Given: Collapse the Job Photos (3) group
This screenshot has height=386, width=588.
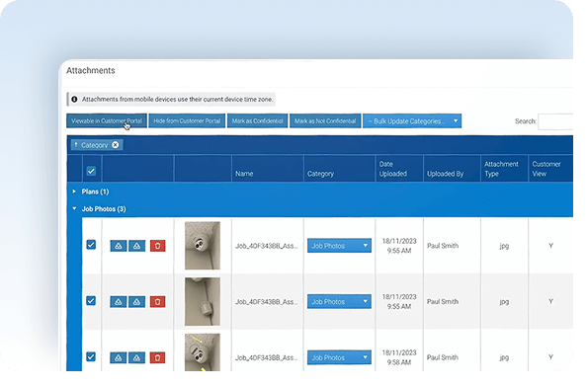Looking at the screenshot, I should [x=74, y=208].
